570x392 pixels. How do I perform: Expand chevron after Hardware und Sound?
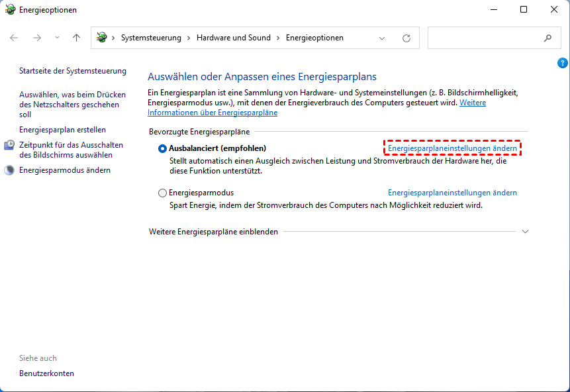pos(278,38)
